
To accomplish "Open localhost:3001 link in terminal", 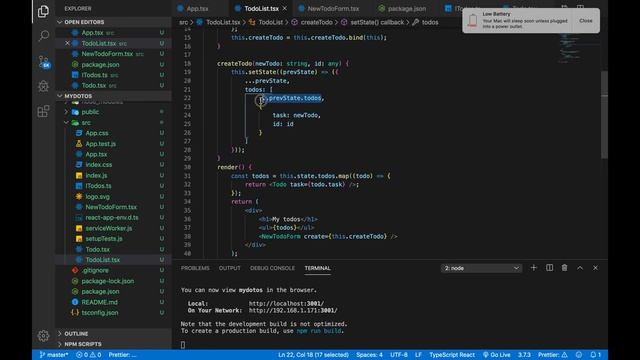I will coord(286,304).
